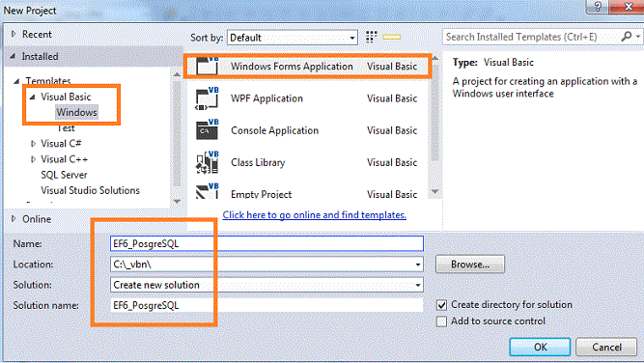Click the tree panel scroll up arrow
This screenshot has height=363, width=644.
[177, 74]
